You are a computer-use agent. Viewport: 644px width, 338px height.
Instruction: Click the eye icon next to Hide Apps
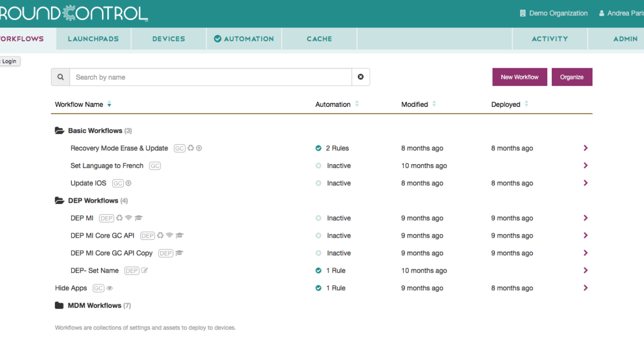click(x=109, y=288)
